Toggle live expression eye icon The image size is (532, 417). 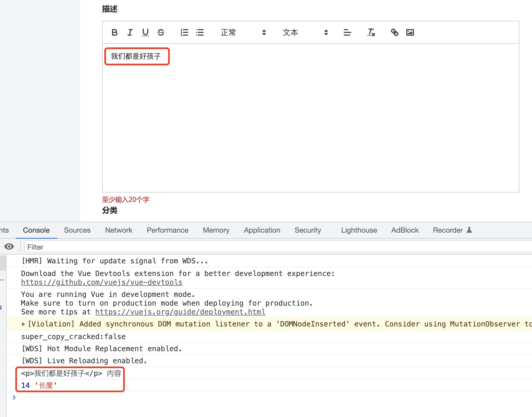[9, 247]
